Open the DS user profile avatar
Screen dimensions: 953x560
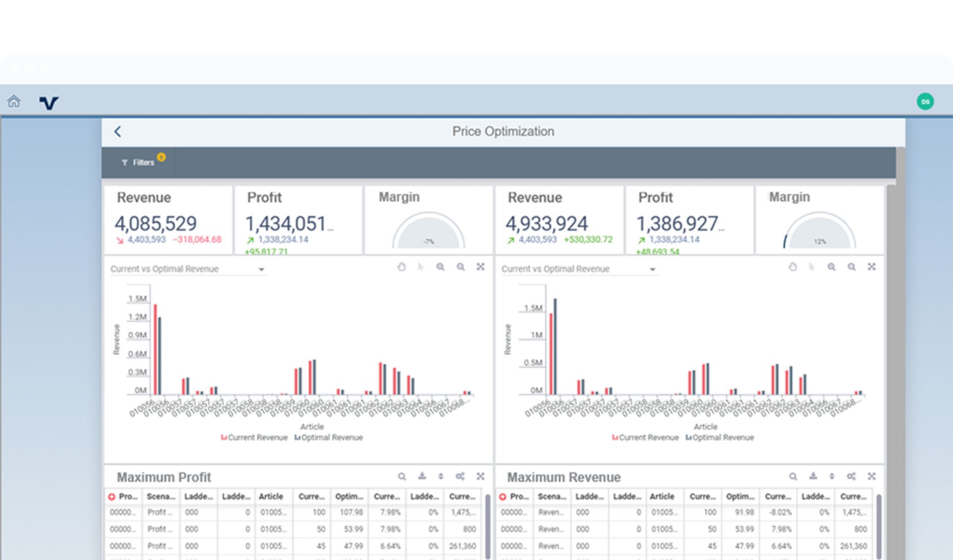click(925, 101)
